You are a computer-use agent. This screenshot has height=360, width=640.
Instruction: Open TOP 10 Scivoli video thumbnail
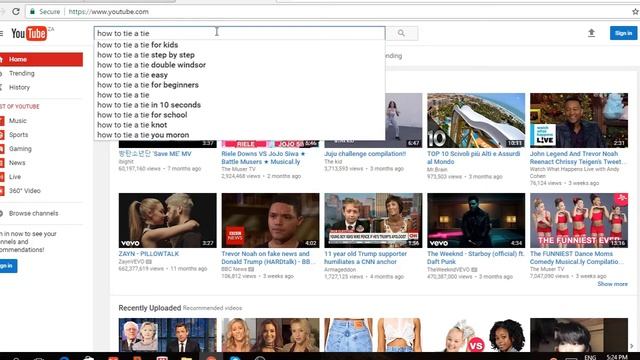[476, 120]
